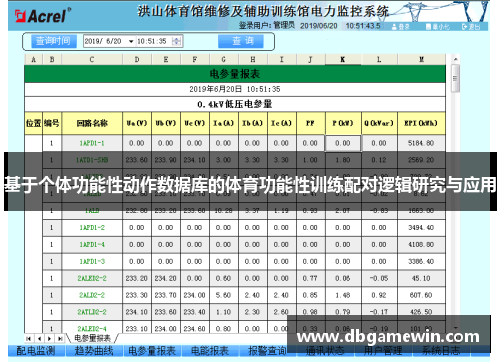This screenshot has width=500, height=362.
Task: Click the 查询 query button
Action: 241,41
